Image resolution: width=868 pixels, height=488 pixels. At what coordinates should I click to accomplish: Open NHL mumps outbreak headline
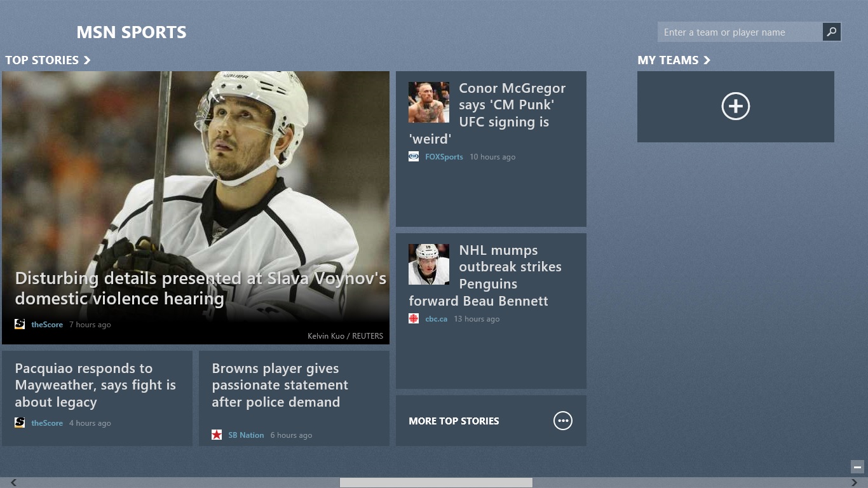pos(485,275)
